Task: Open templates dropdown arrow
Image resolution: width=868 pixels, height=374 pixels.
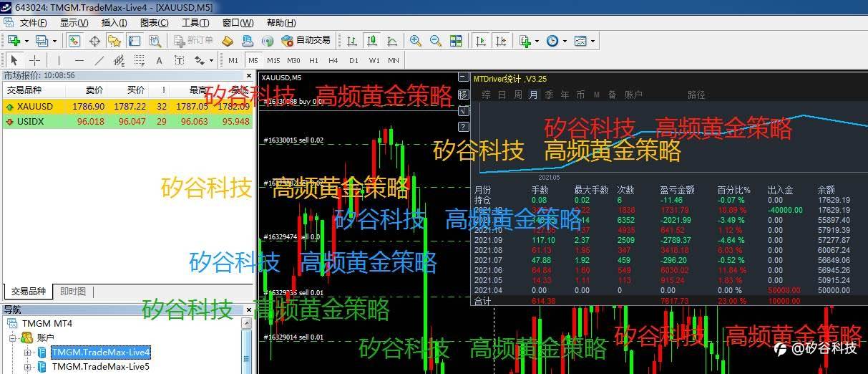Action: [593, 42]
